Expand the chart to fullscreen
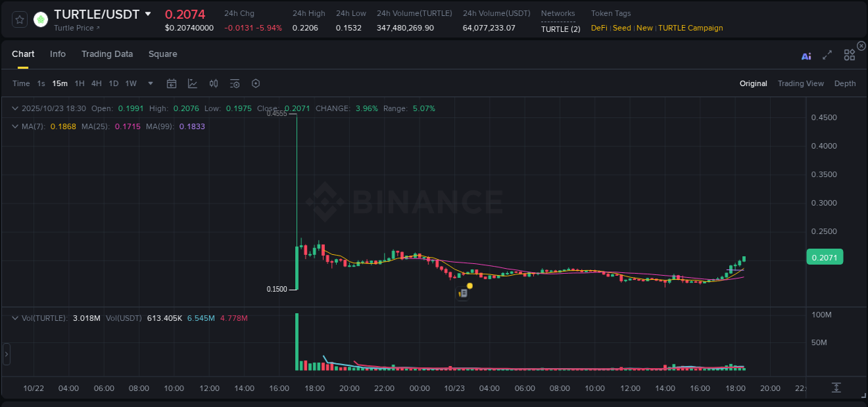 [826, 56]
